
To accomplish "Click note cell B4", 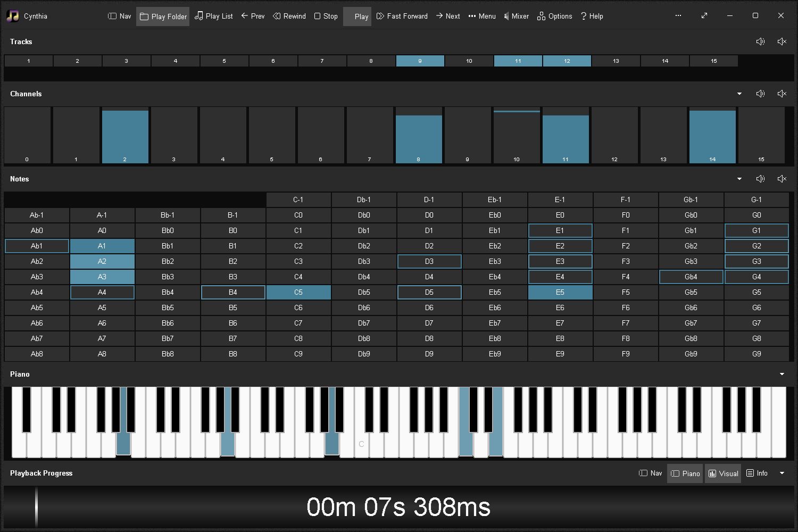I will pos(233,292).
